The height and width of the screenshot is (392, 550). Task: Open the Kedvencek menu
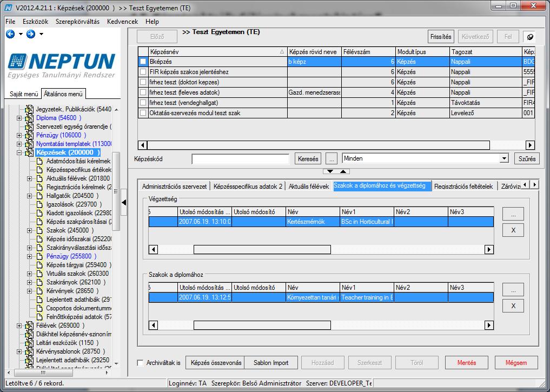pos(122,22)
